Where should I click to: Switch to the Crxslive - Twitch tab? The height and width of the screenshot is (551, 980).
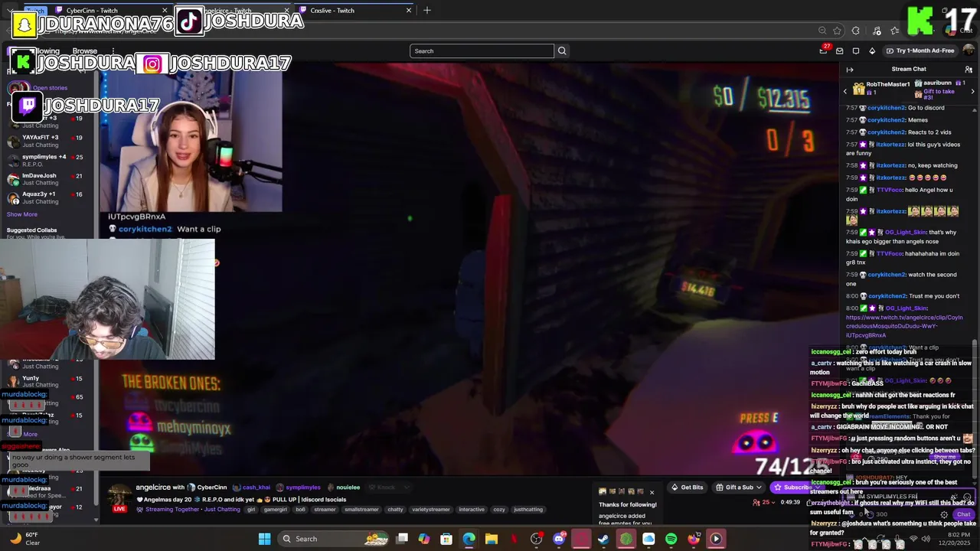tap(332, 11)
